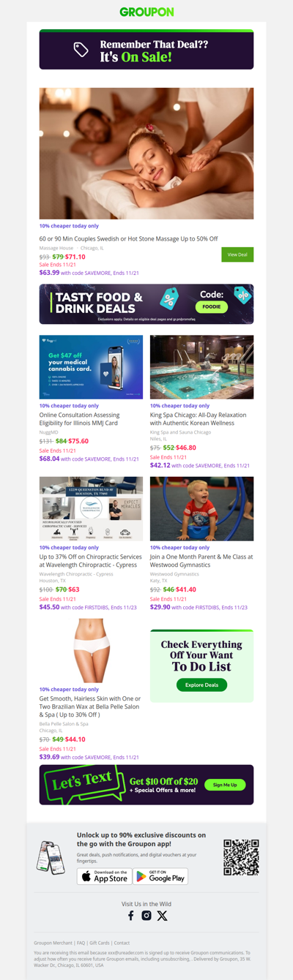
Task: Get it on Google Play badge
Action: 160,876
